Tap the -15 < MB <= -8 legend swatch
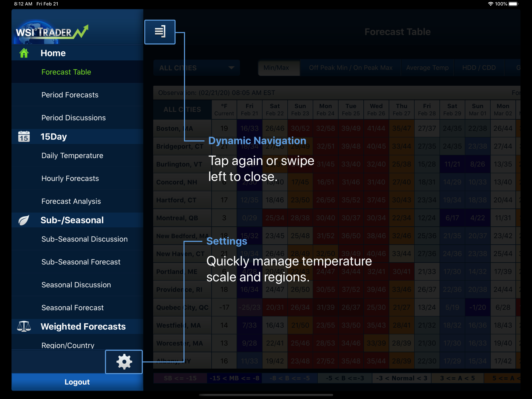Image resolution: width=532 pixels, height=399 pixels. point(234,378)
